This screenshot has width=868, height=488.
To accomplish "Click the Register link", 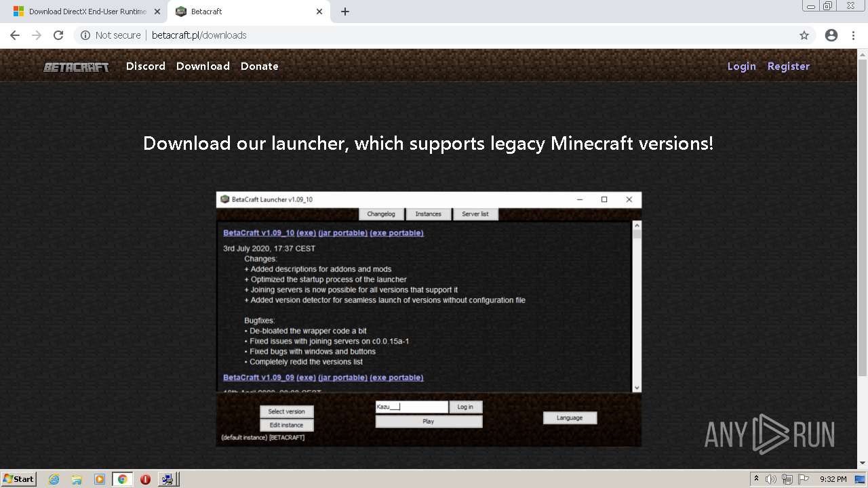I will coord(789,66).
